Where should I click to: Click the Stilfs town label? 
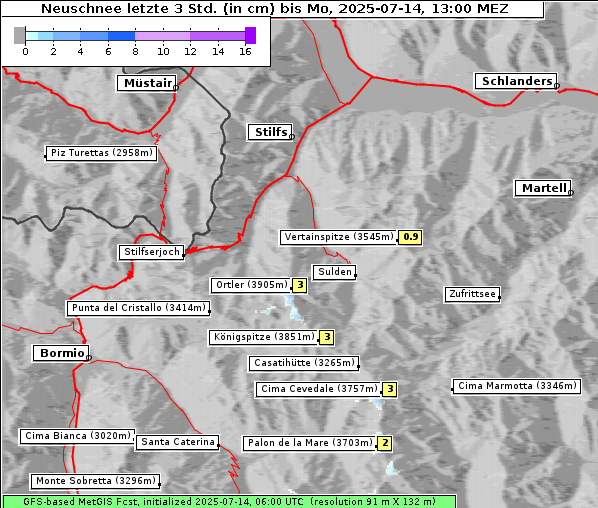point(270,132)
